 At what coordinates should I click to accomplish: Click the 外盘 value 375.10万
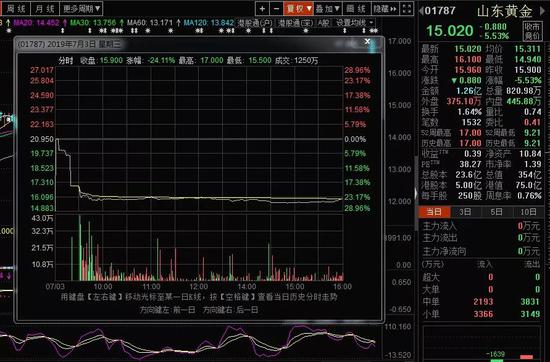[464, 101]
